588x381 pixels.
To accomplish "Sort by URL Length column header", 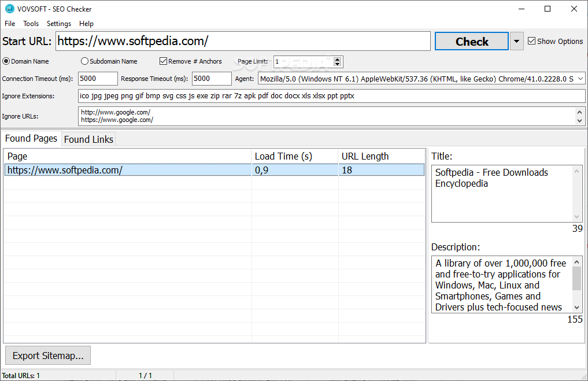I will click(382, 156).
